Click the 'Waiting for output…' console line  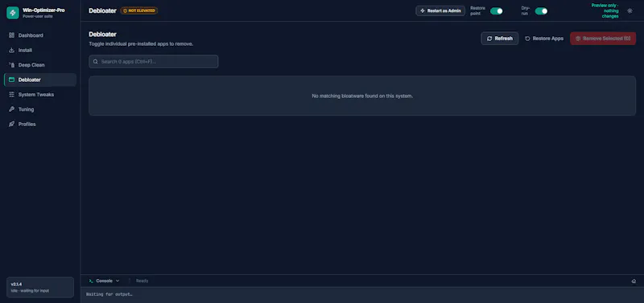(x=109, y=294)
